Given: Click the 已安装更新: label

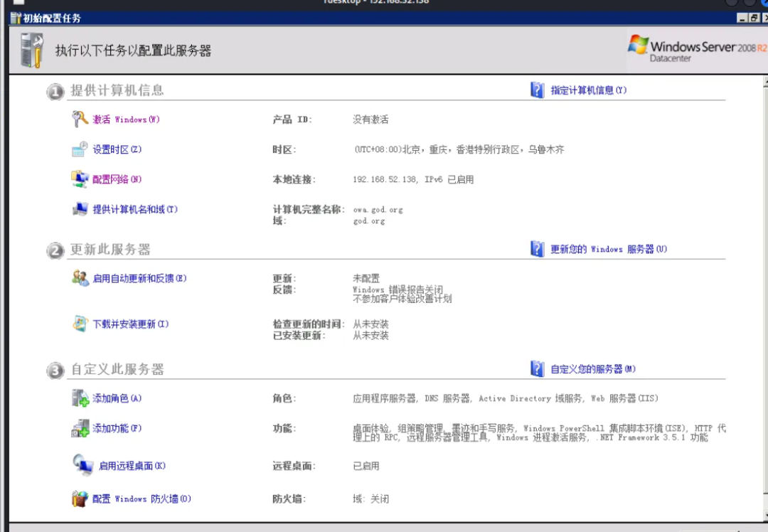Looking at the screenshot, I should point(299,336).
